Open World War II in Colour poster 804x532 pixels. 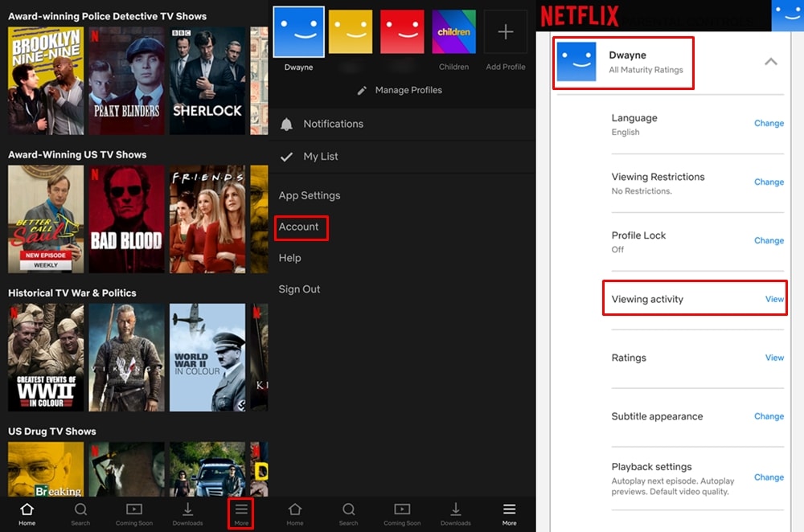pos(207,358)
